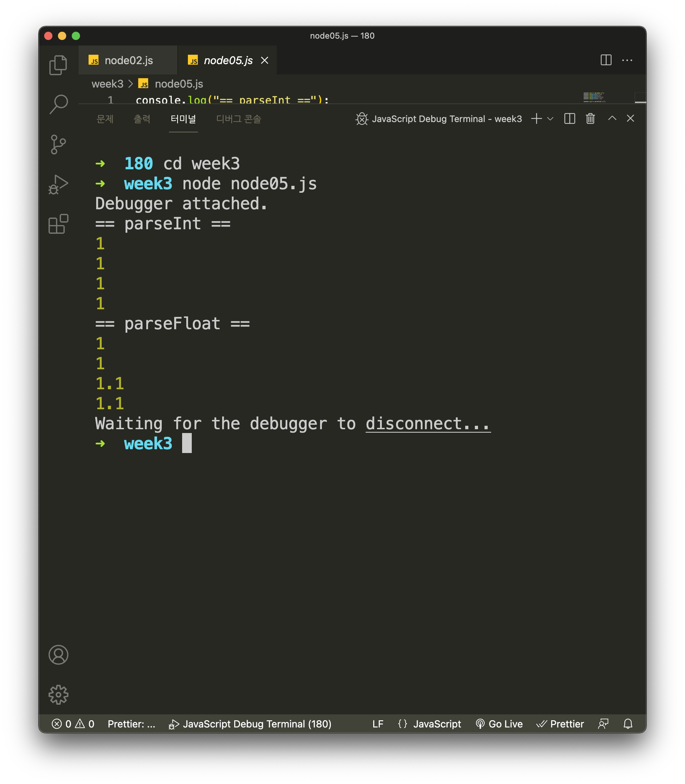Image resolution: width=685 pixels, height=784 pixels.
Task: Open Manage settings gear icon
Action: [x=58, y=694]
